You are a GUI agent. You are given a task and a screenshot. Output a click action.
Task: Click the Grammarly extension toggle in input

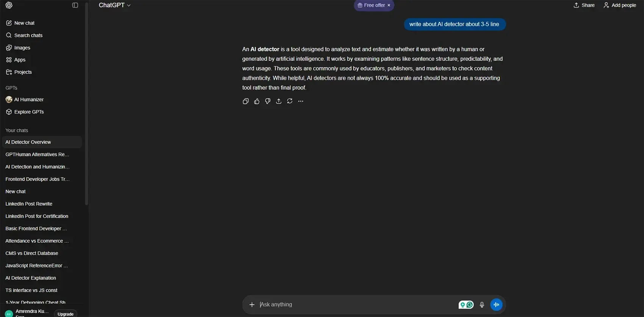466,305
